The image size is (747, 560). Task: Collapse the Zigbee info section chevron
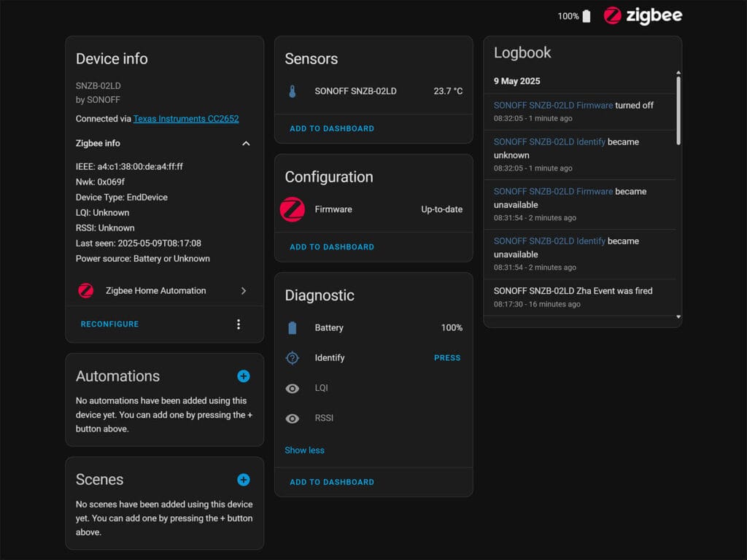pyautogui.click(x=246, y=144)
